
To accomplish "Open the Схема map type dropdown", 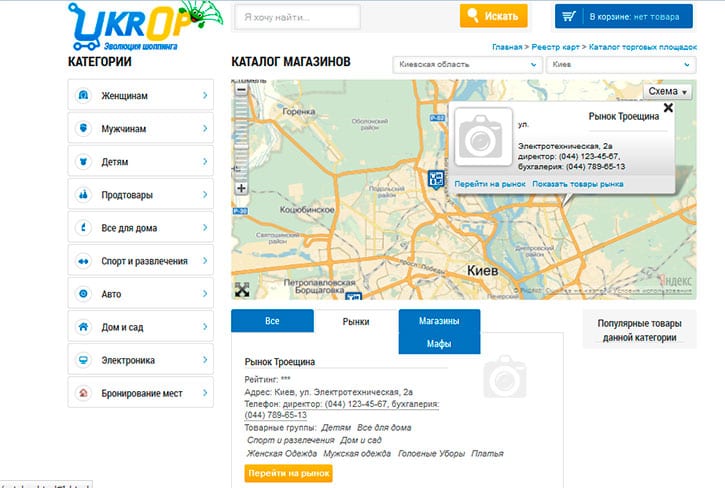I will click(668, 91).
